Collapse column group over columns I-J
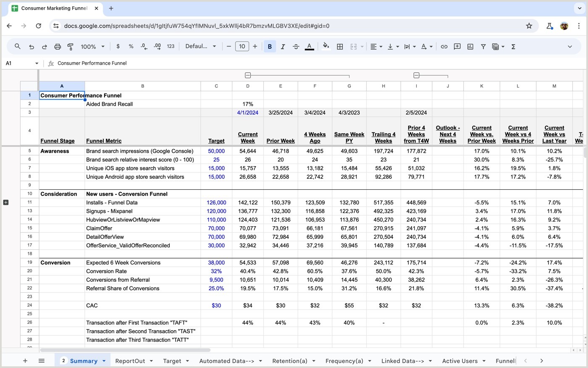Image resolution: width=588 pixels, height=368 pixels. [x=416, y=75]
